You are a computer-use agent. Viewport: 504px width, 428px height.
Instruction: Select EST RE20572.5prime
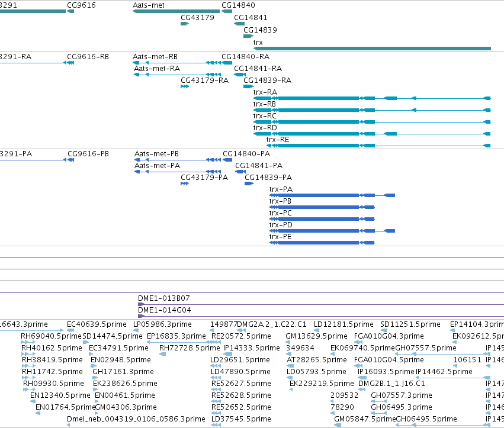click(x=242, y=336)
